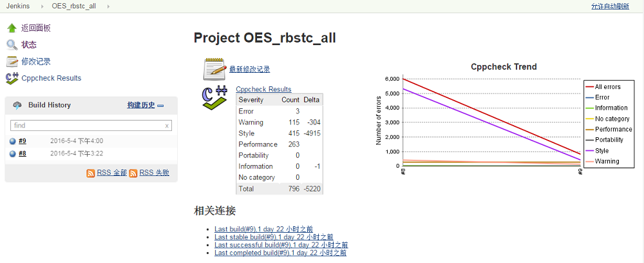Click the Warning row count 115
The image size is (644, 263).
click(294, 122)
